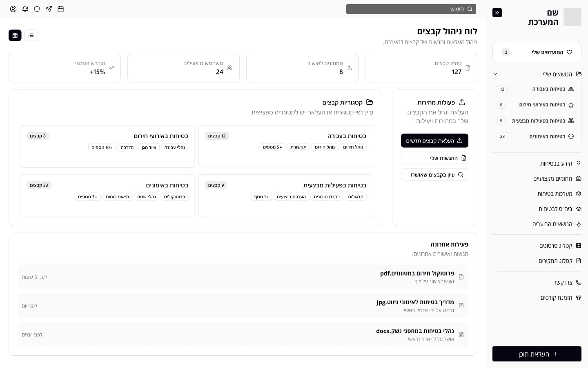Open the notifications bell icon
588x368 pixels.
[25, 9]
